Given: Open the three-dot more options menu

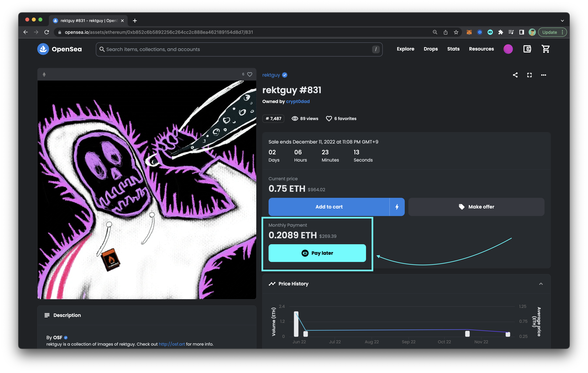Looking at the screenshot, I should [543, 75].
